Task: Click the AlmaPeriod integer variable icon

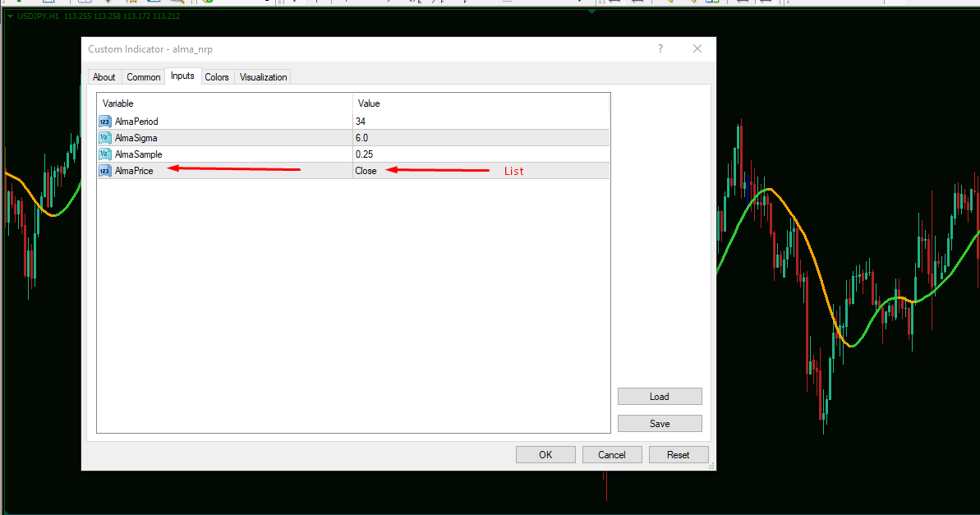Action: (x=105, y=122)
